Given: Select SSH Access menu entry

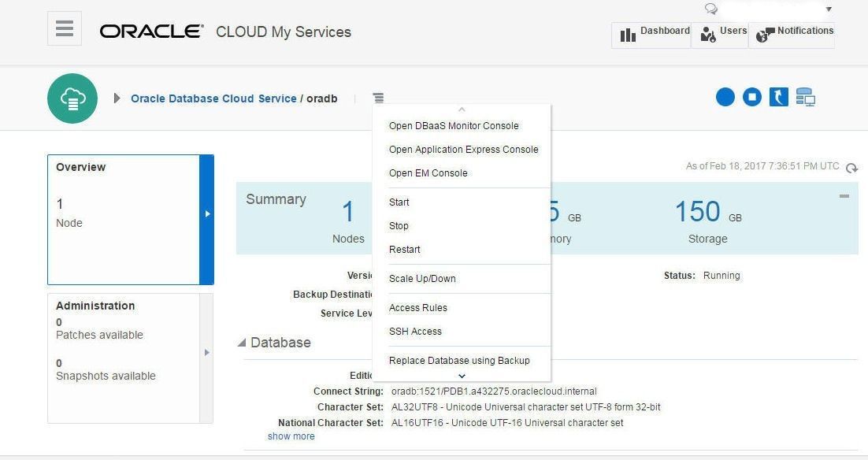Looking at the screenshot, I should coord(415,331).
